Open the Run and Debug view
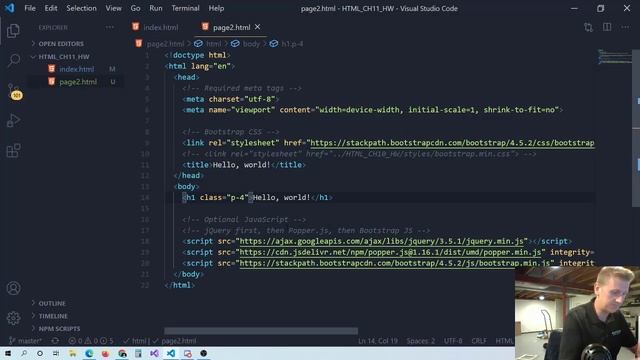This screenshot has width=640, height=360. [13, 120]
